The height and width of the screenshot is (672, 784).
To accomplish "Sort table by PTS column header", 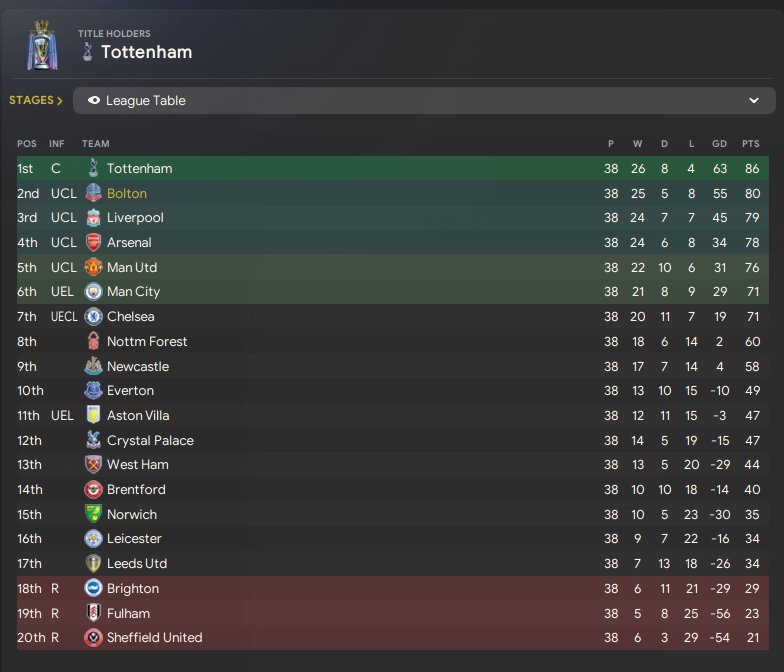I will coord(748,144).
